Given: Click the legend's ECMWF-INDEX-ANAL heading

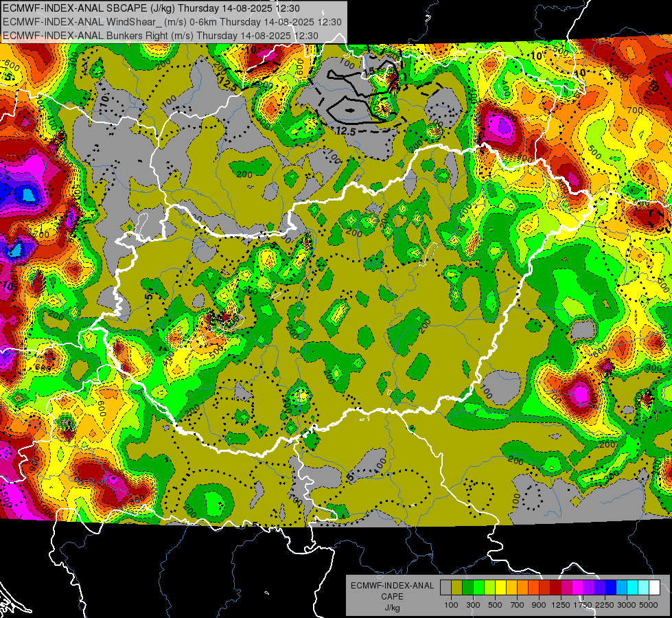Looking at the screenshot, I should click(393, 586).
